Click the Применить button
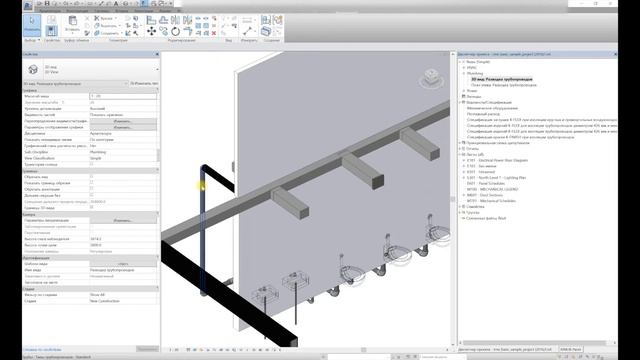640x360 pixels. point(147,349)
